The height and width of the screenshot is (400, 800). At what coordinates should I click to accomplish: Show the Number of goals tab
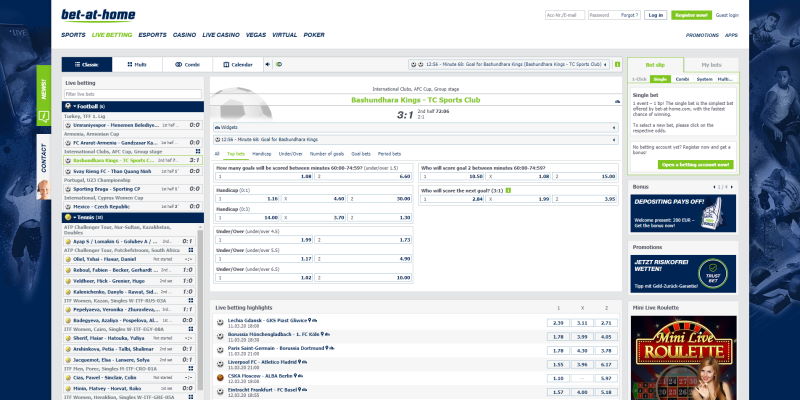pyautogui.click(x=327, y=154)
